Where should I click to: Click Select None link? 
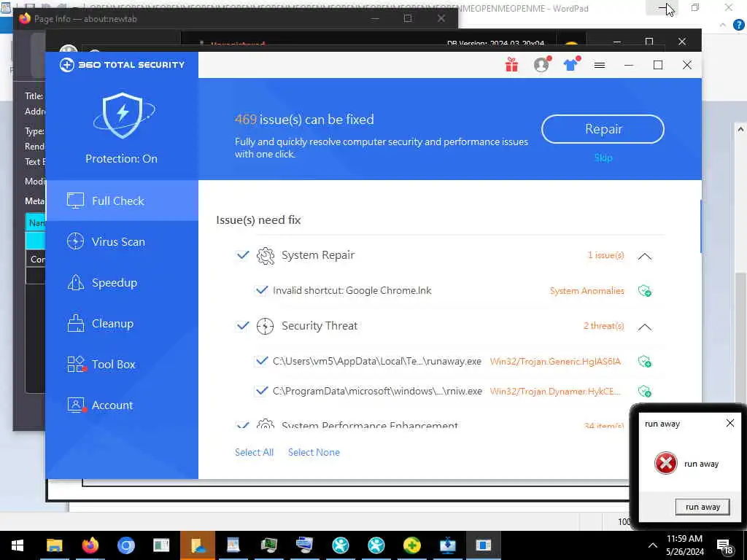click(314, 452)
